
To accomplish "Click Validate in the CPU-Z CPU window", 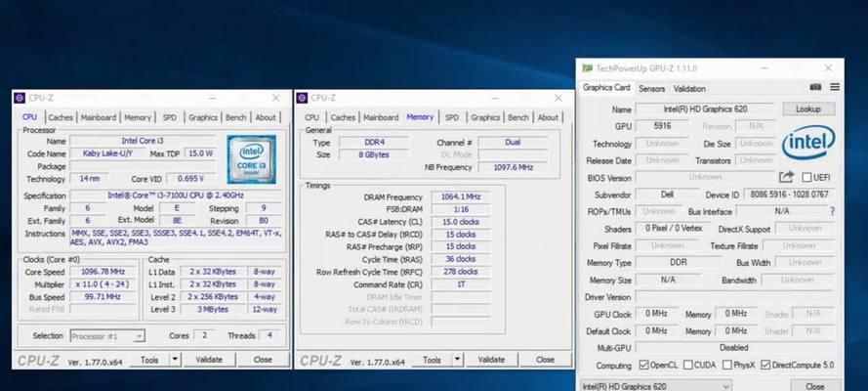I will [209, 360].
